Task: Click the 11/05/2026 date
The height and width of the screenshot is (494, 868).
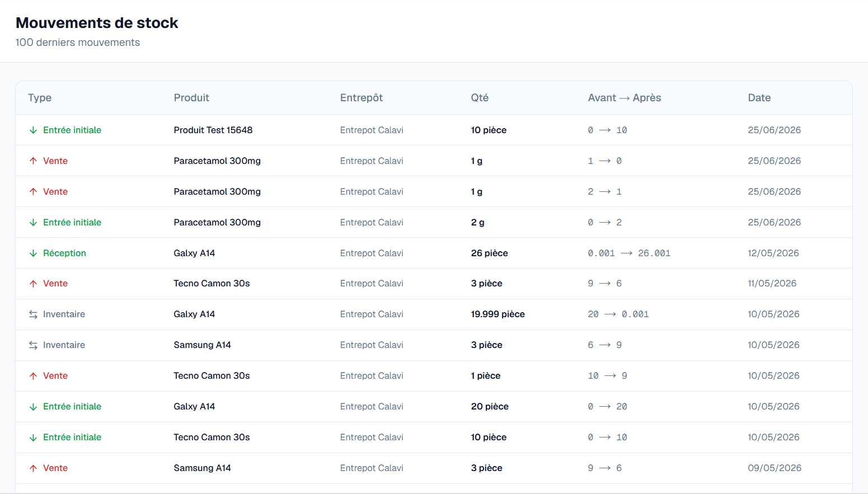Action: click(x=772, y=283)
